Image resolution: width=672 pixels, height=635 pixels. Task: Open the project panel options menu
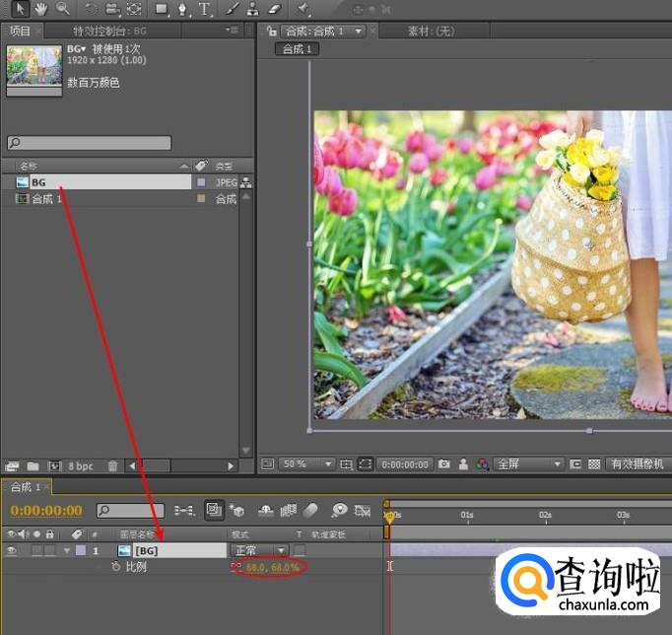click(x=232, y=30)
